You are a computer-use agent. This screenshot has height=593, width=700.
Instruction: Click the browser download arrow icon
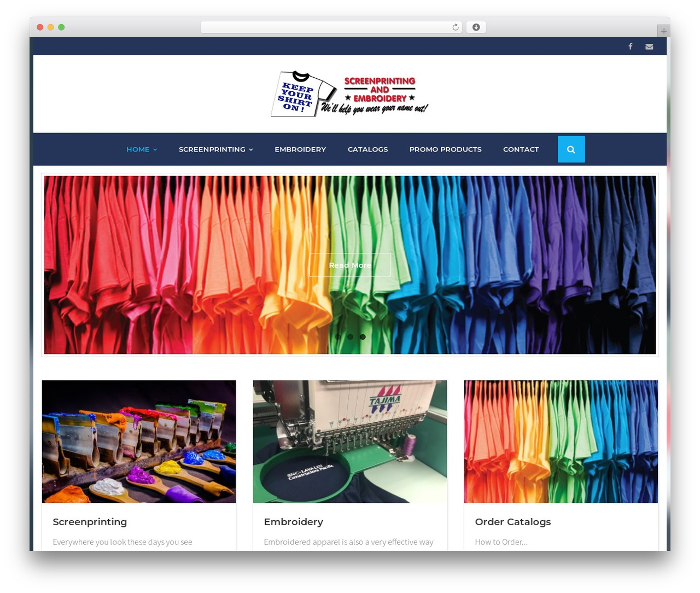click(x=476, y=27)
